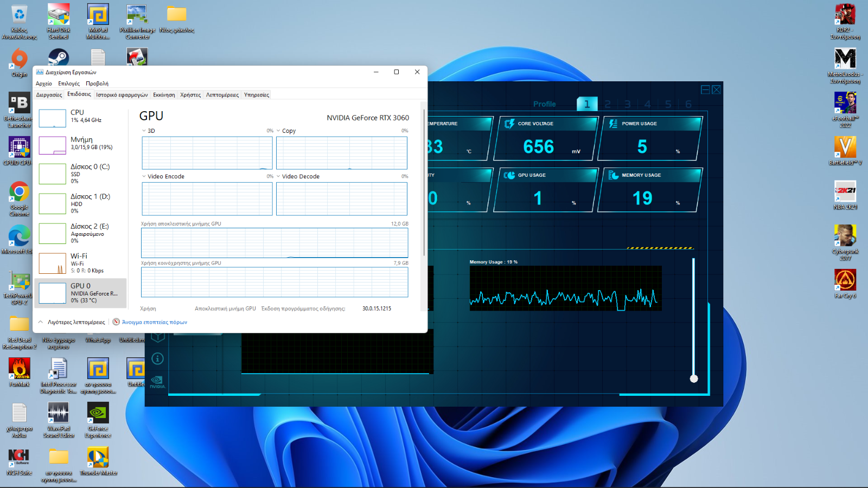Open the Task Manager Προβολή menu
Viewport: 868px width, 488px height.
point(97,84)
